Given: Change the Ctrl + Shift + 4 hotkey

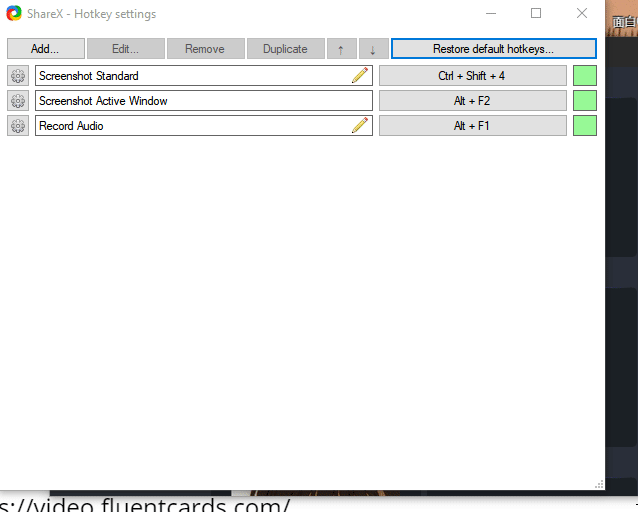Looking at the screenshot, I should [472, 76].
